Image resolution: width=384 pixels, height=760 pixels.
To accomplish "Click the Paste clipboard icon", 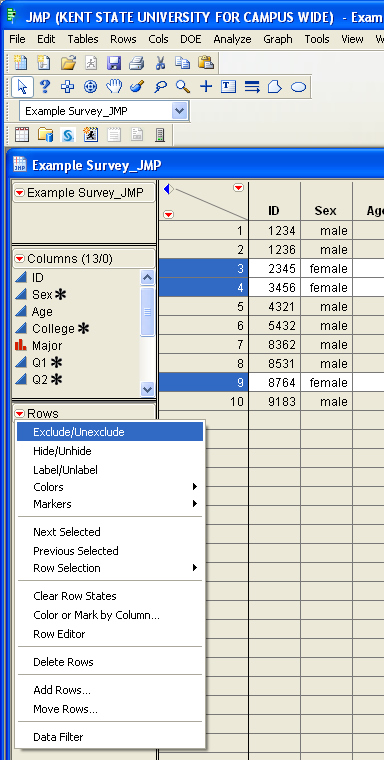I will 206,63.
